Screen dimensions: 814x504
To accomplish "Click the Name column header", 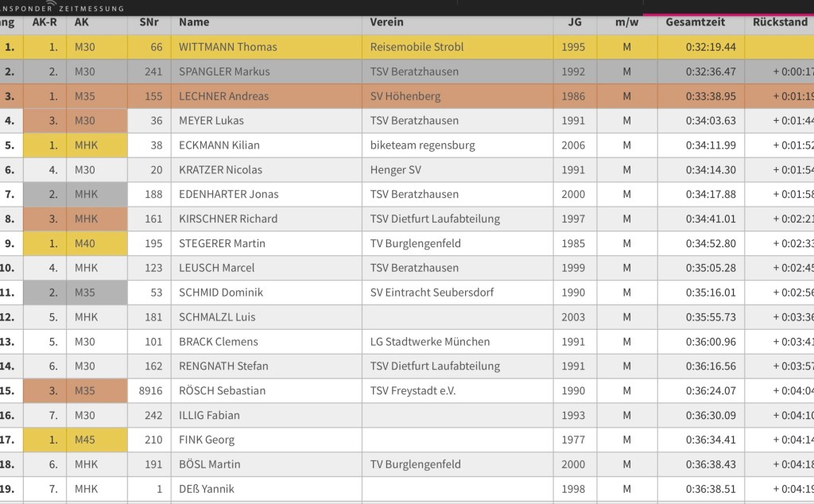I will point(194,22).
